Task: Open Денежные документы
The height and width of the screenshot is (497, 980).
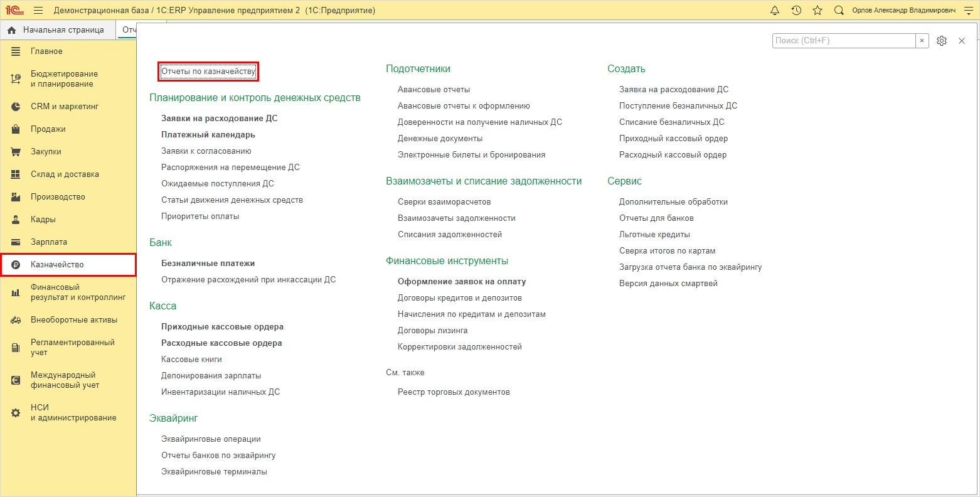Action: tap(440, 139)
